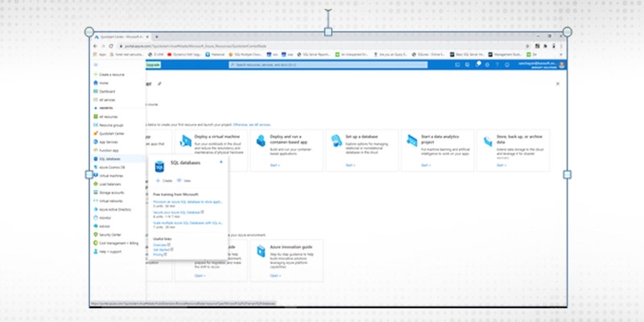Open the Deploy a virtual machine card title
Viewport: 644px width, 322px height.
[217, 136]
